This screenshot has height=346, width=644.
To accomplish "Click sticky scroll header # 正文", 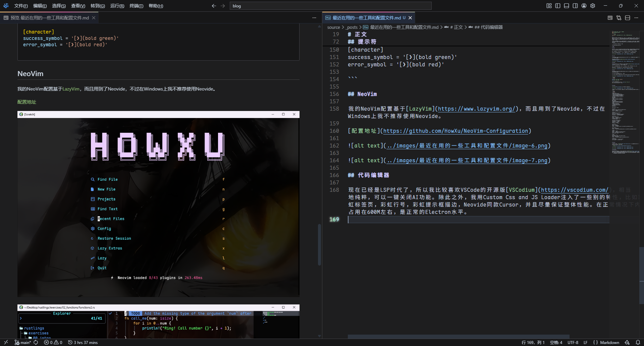I will click(357, 34).
